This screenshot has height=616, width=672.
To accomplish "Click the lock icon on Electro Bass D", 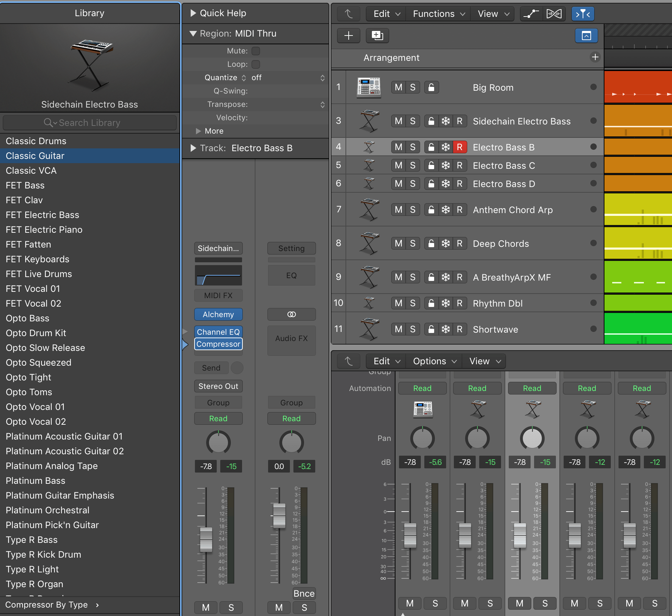I will click(x=431, y=184).
